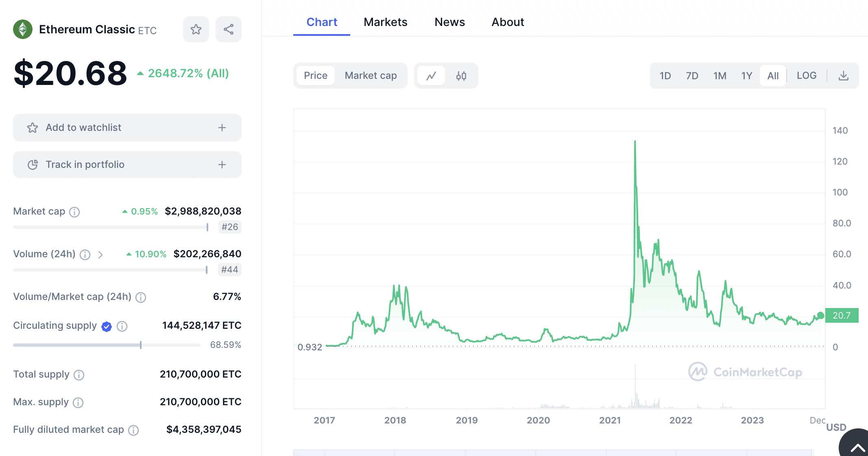
Task: Click the verified circulating supply badge
Action: click(107, 326)
